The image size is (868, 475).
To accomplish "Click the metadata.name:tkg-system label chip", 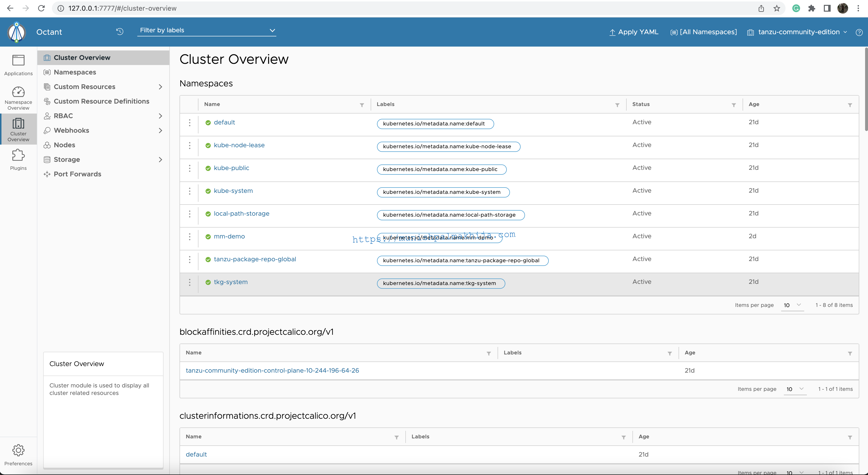I will 441,283.
